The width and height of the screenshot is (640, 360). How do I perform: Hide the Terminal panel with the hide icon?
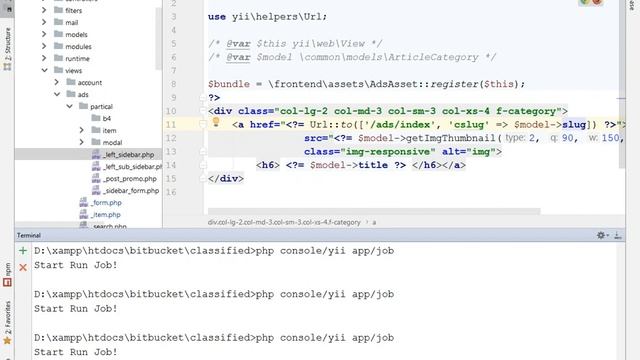tap(618, 235)
